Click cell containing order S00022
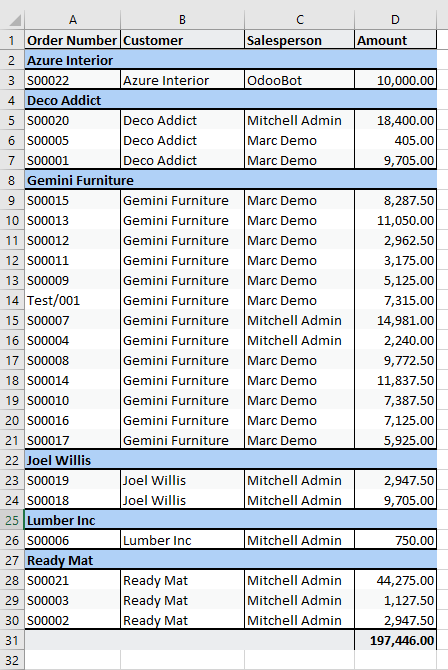Screen dimensions: 448x670 point(73,80)
